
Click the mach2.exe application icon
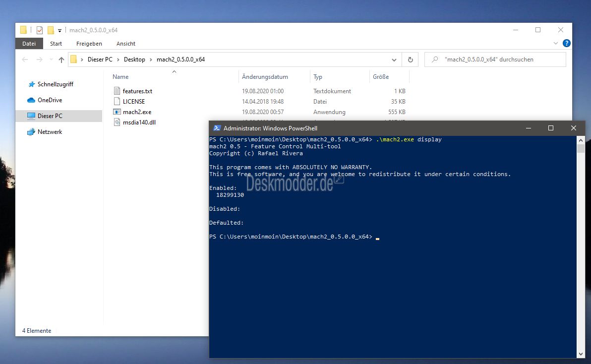(x=117, y=112)
